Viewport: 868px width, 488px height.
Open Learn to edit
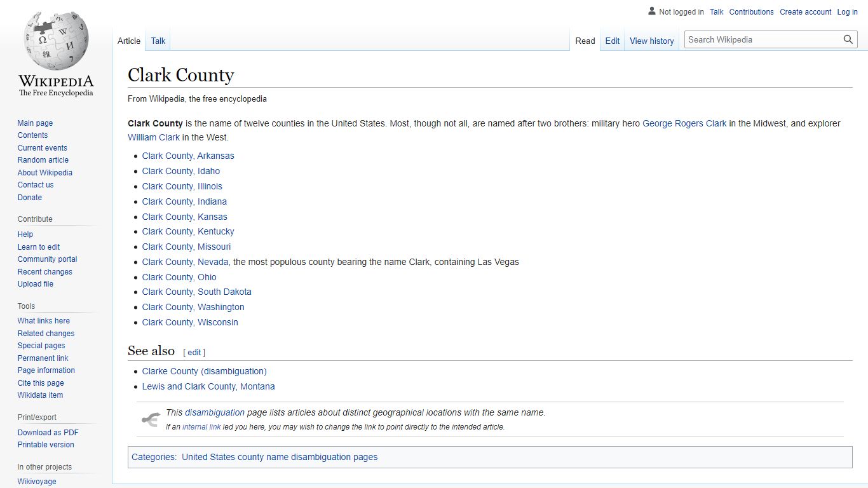(39, 247)
